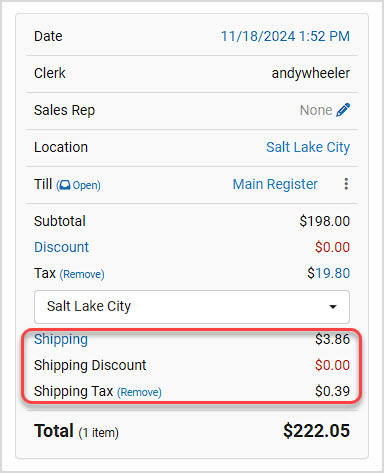Open the date link 11/18/2024 1:52 PM

point(285,36)
